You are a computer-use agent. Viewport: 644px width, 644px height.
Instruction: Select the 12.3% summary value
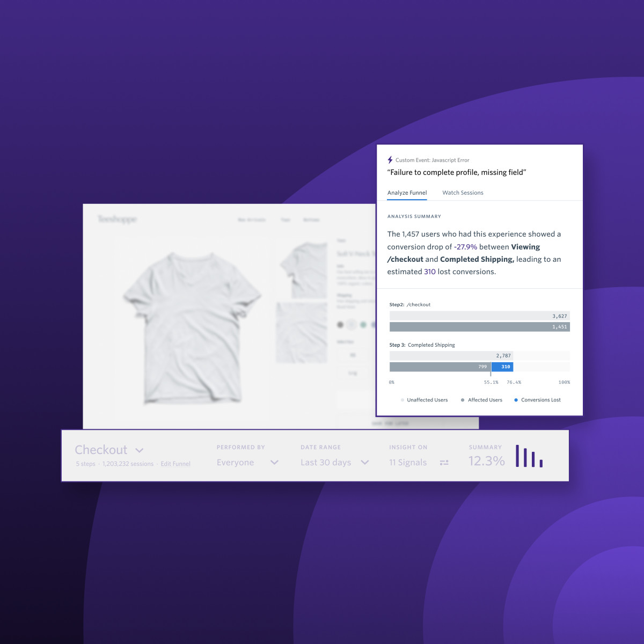tap(486, 461)
